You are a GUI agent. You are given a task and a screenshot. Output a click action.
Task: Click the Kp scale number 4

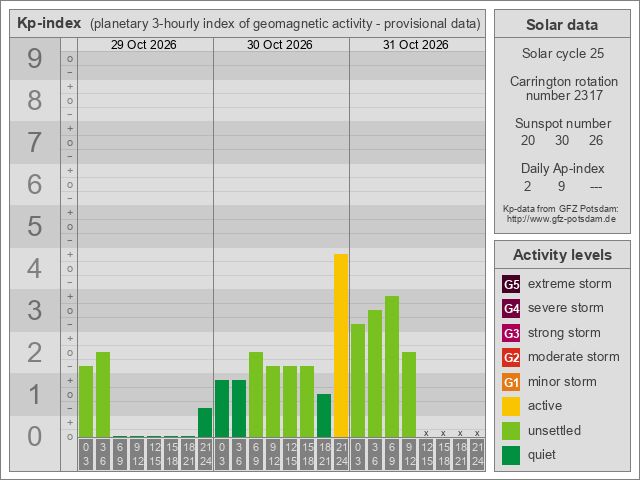35,269
